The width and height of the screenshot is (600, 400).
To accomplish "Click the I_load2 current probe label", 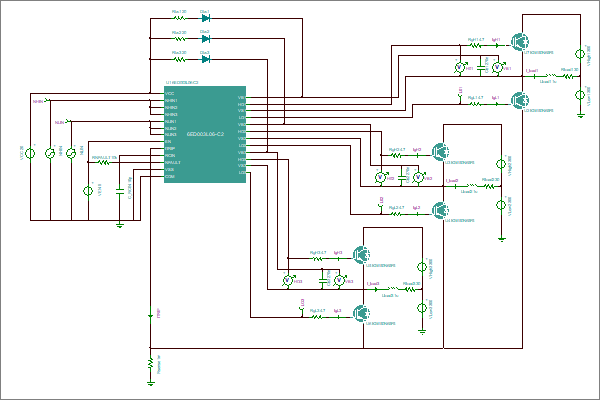I will (x=452, y=181).
